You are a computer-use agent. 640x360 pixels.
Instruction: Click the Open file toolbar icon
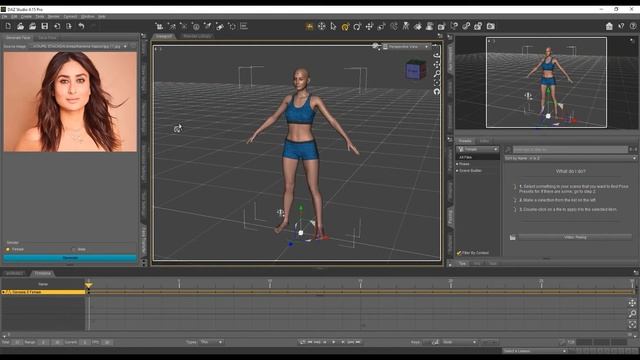pyautogui.click(x=20, y=26)
